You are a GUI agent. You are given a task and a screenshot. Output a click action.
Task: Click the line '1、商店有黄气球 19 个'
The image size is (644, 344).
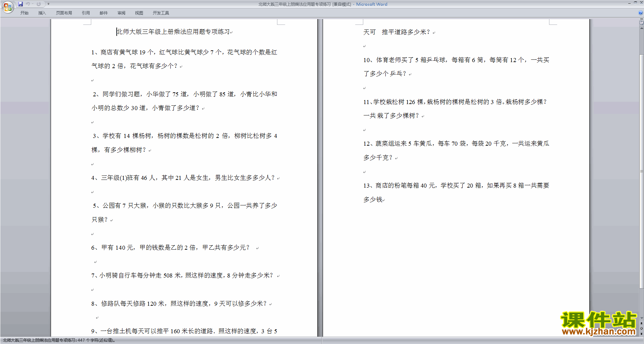[184, 52]
